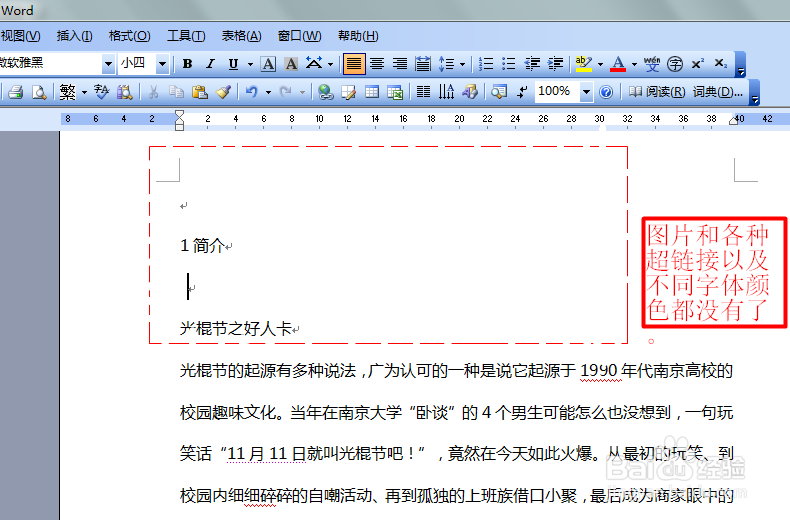The height and width of the screenshot is (520, 790).
Task: Open font name dropdown
Action: click(108, 64)
